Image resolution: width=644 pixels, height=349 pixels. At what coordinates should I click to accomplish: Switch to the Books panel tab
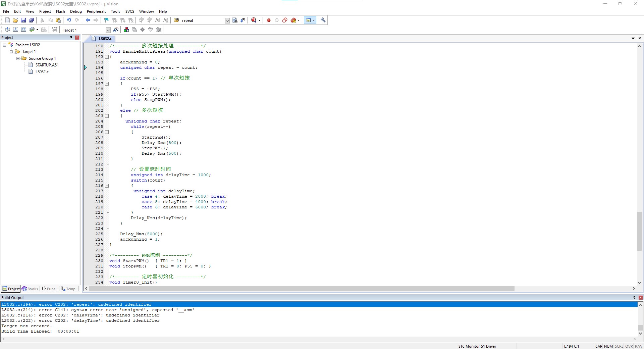pyautogui.click(x=30, y=289)
